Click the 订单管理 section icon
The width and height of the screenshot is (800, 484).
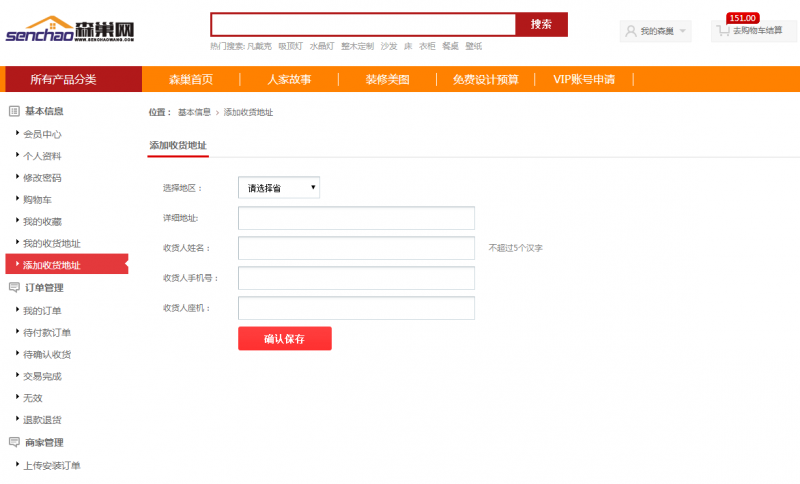point(14,287)
